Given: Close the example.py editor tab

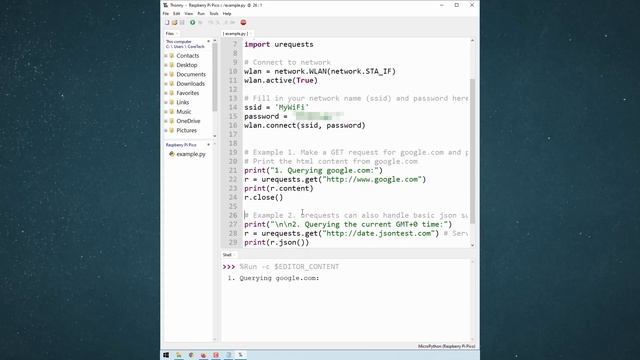Looking at the screenshot, I should tap(250, 33).
